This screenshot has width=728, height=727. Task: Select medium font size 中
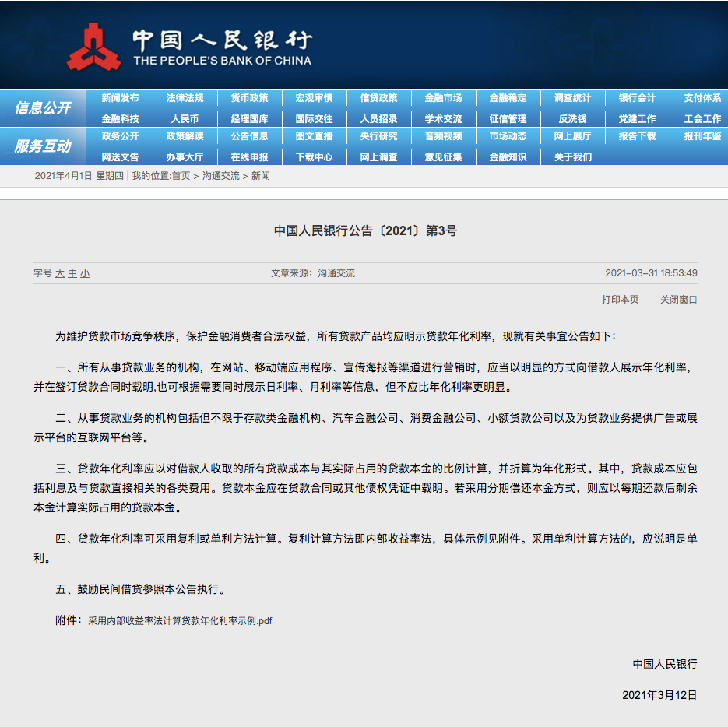(72, 272)
